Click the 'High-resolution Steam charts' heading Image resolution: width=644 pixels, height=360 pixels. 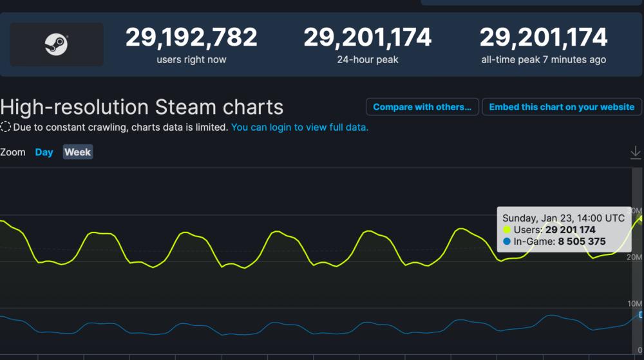pos(142,107)
